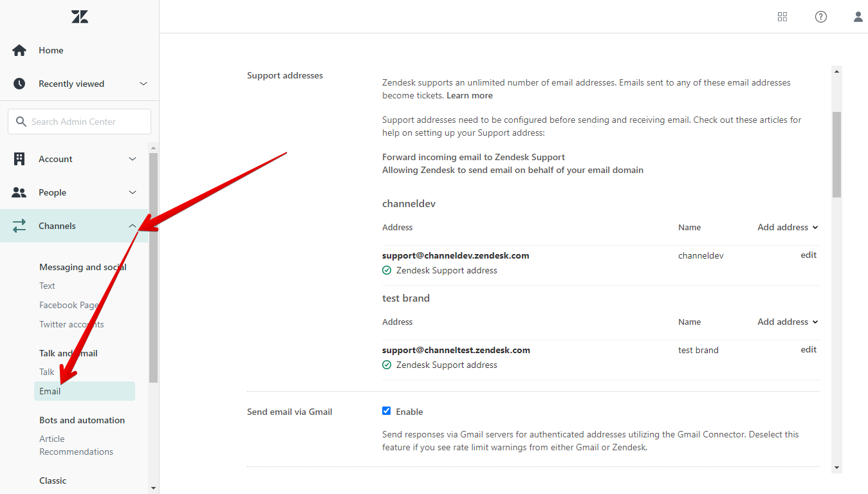Expand the Account section chevron
The height and width of the screenshot is (494, 868).
[x=133, y=159]
